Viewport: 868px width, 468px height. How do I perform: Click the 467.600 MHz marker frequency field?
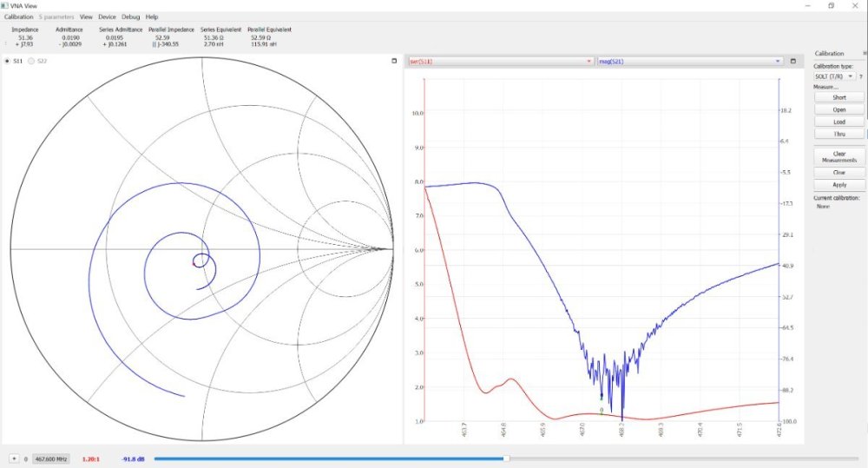pos(51,458)
